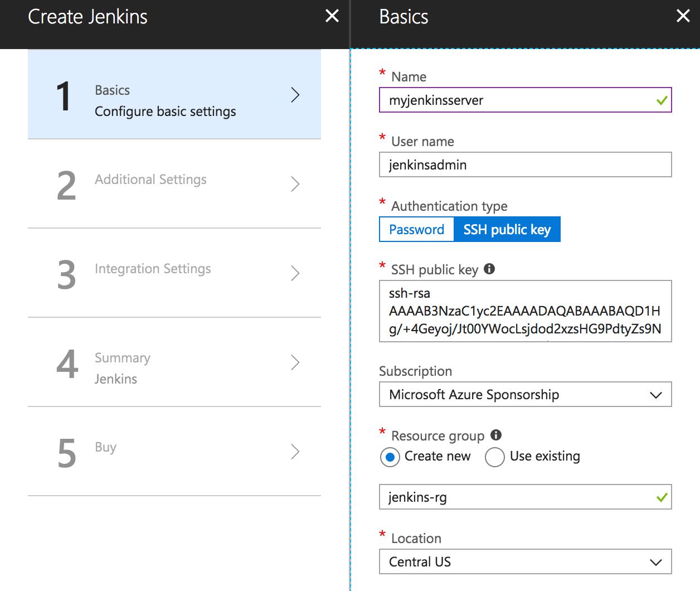Click the Location label
Screen dimensions: 700x591
tap(416, 539)
